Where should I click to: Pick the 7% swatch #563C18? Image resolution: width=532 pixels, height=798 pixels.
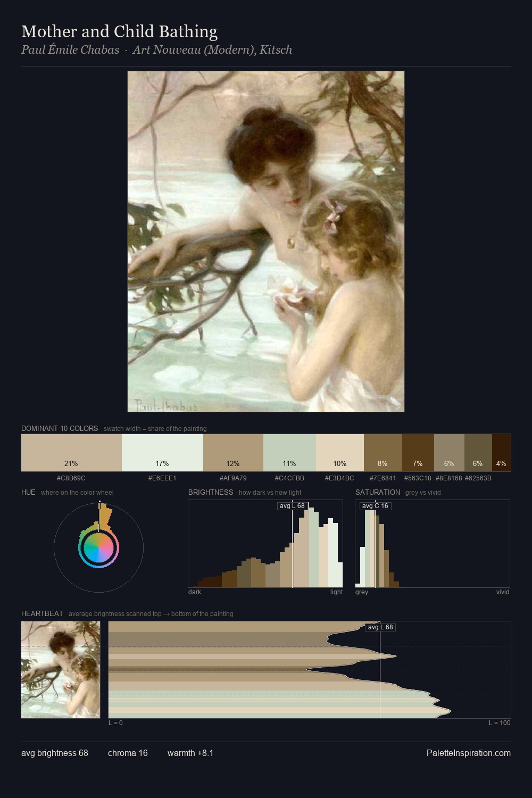(x=418, y=453)
